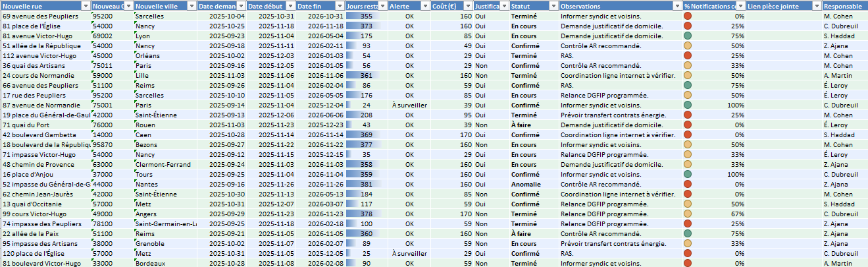Screen dimensions: 868x267
Task: Click the green indicator icon in the Tours row
Action: pos(688,174)
